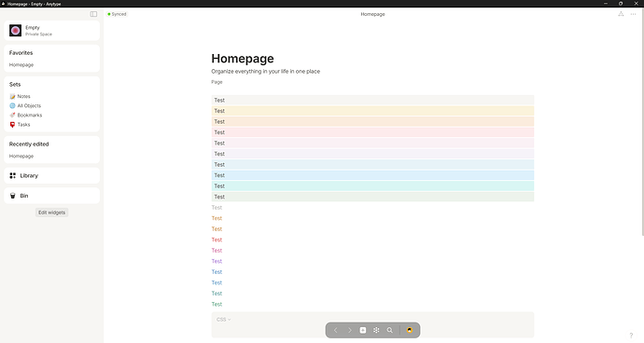
Task: Click the Tasks set icon
Action: click(12, 125)
